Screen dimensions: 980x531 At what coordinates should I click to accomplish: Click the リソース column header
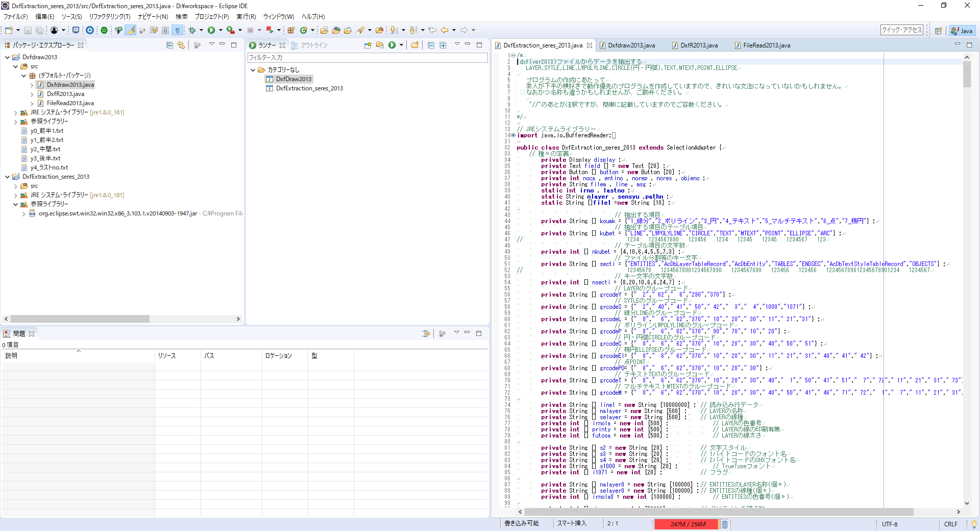point(178,355)
